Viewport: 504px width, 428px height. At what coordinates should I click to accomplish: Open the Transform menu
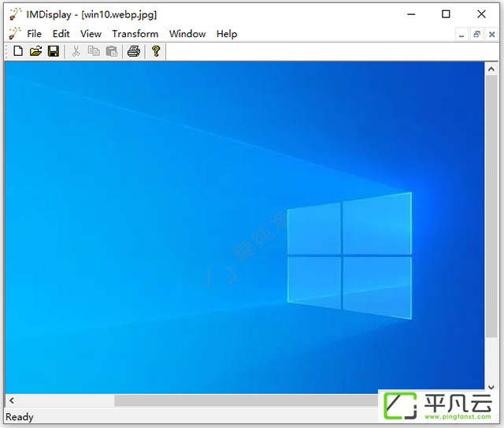135,34
